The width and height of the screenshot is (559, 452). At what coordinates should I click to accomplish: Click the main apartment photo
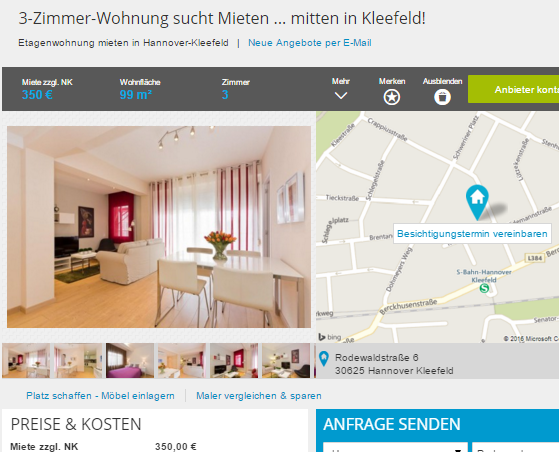(159, 227)
